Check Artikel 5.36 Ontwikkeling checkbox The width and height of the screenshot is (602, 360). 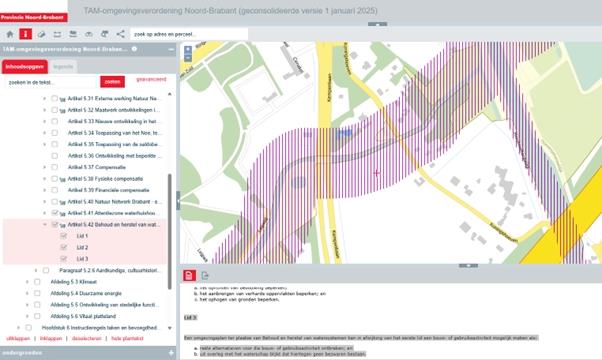point(55,156)
